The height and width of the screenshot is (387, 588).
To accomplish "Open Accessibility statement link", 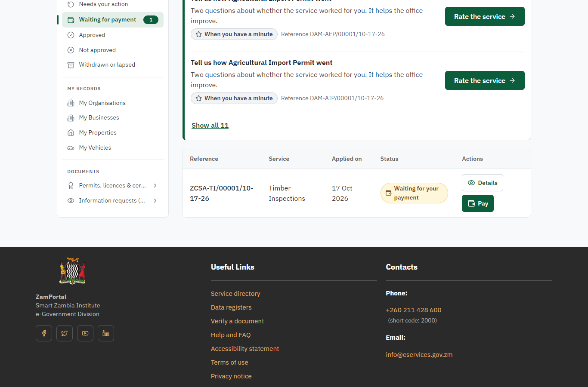I will point(245,349).
